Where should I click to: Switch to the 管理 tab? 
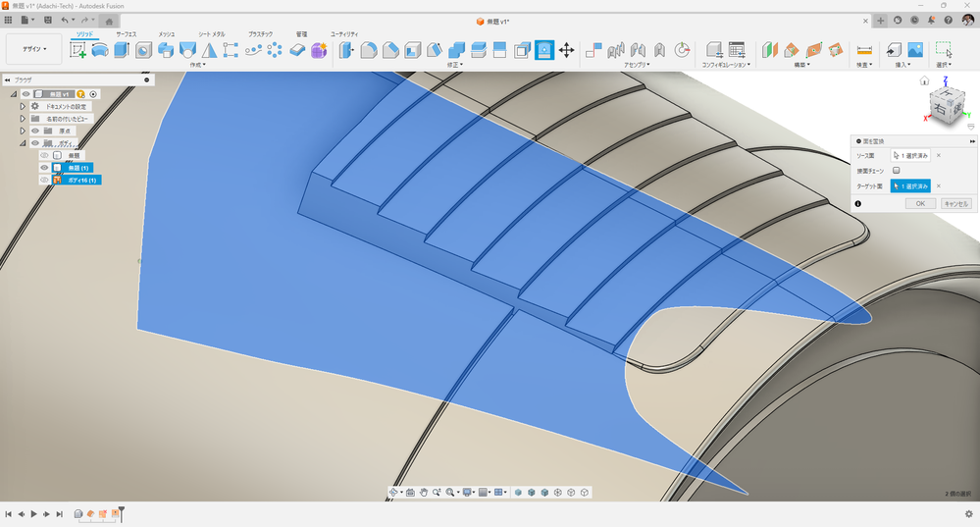pos(301,34)
